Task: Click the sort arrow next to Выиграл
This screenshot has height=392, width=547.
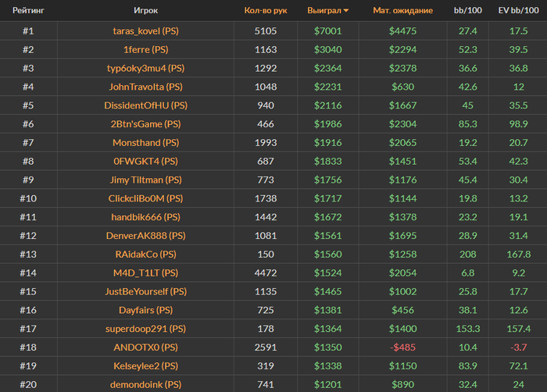Action: coord(346,11)
